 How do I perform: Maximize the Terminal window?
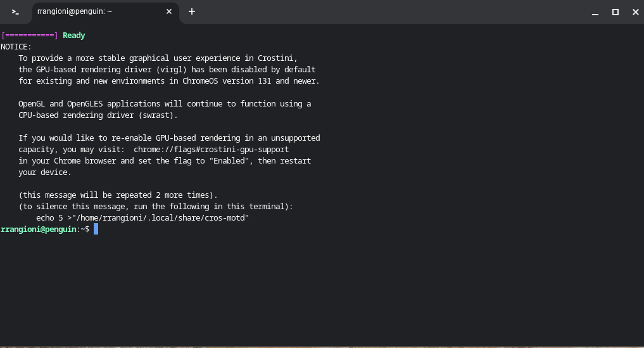pos(616,12)
